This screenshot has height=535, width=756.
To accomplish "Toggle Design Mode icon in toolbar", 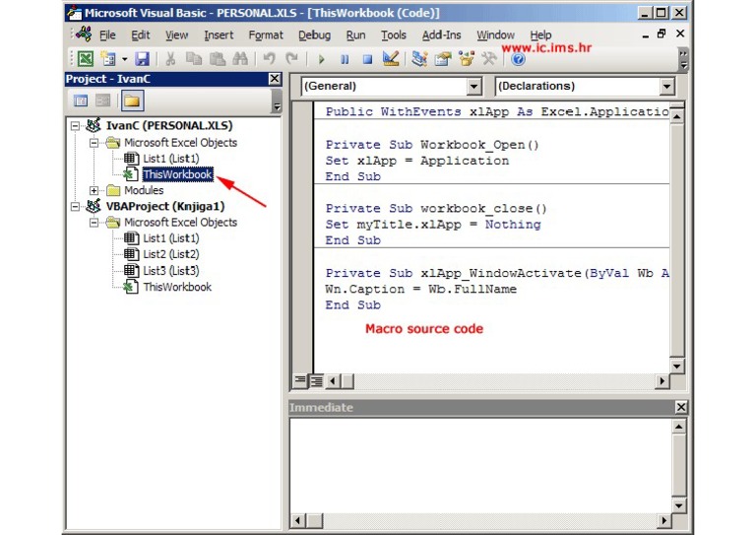I will pos(391,59).
